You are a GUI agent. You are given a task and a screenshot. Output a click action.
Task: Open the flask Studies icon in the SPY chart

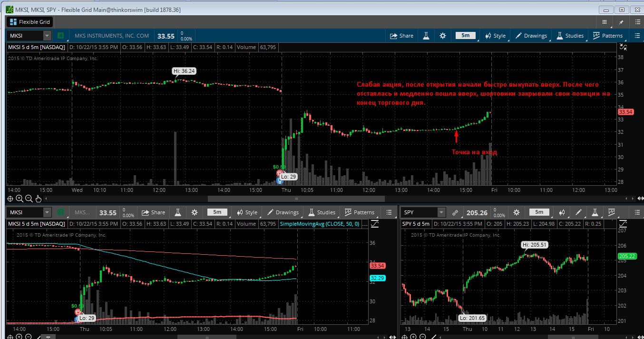pyautogui.click(x=595, y=212)
